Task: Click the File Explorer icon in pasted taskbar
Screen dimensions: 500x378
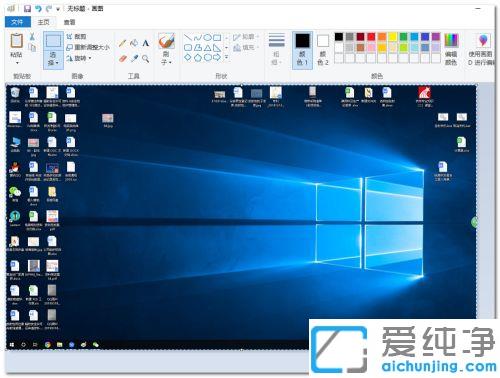Action: (60, 344)
